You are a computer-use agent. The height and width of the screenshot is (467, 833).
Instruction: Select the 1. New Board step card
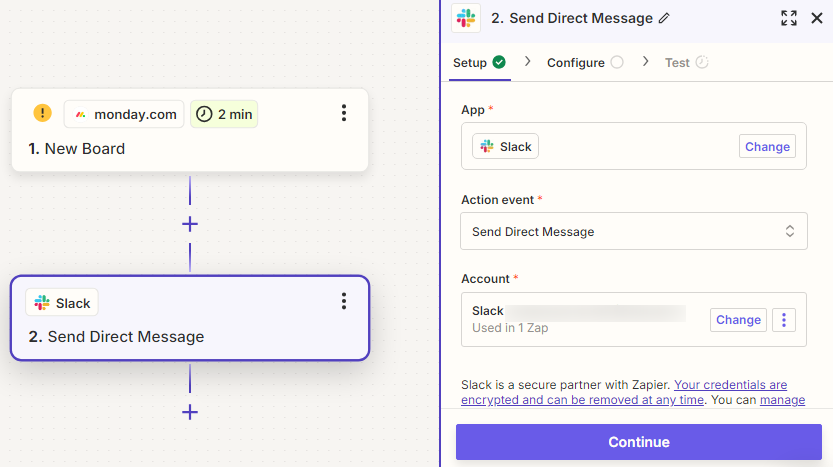(190, 130)
